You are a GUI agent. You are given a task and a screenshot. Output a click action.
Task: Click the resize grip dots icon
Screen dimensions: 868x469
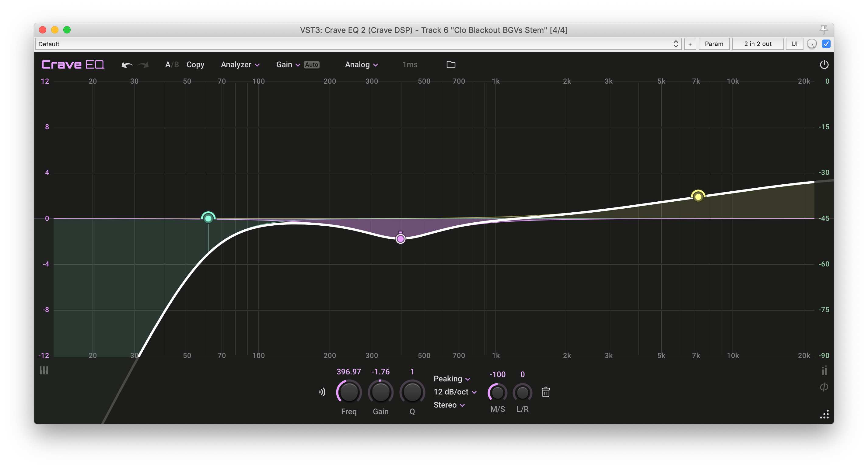[824, 415]
